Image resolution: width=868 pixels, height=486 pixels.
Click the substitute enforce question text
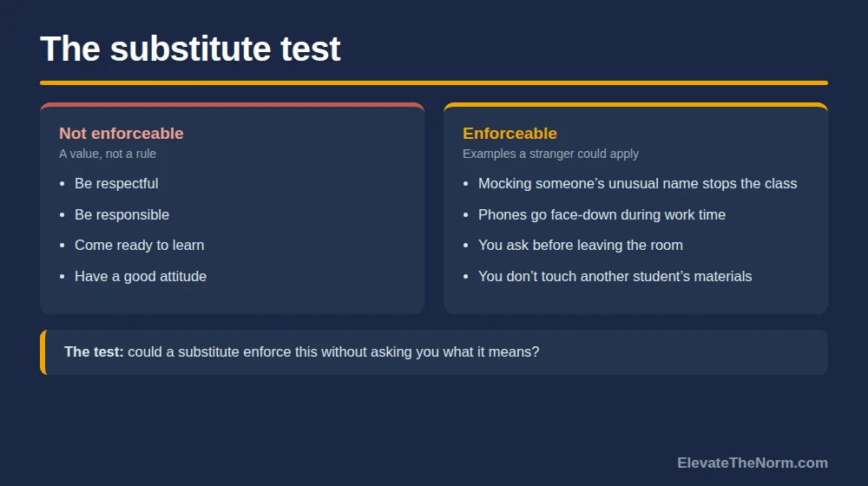tap(333, 352)
